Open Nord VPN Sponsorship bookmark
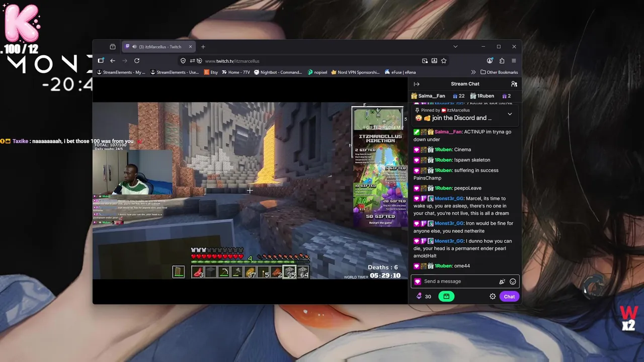 355,72
